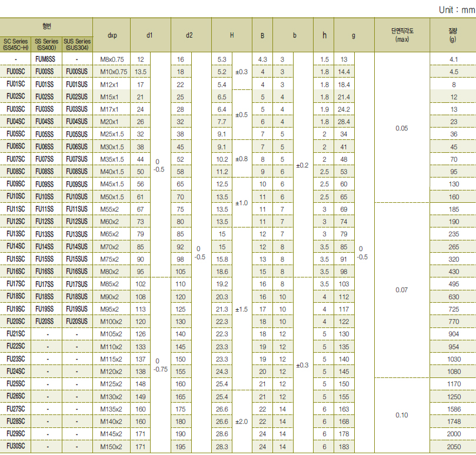The width and height of the screenshot is (476, 455).
Task: Select part number FU19SS
Action: tap(45, 309)
